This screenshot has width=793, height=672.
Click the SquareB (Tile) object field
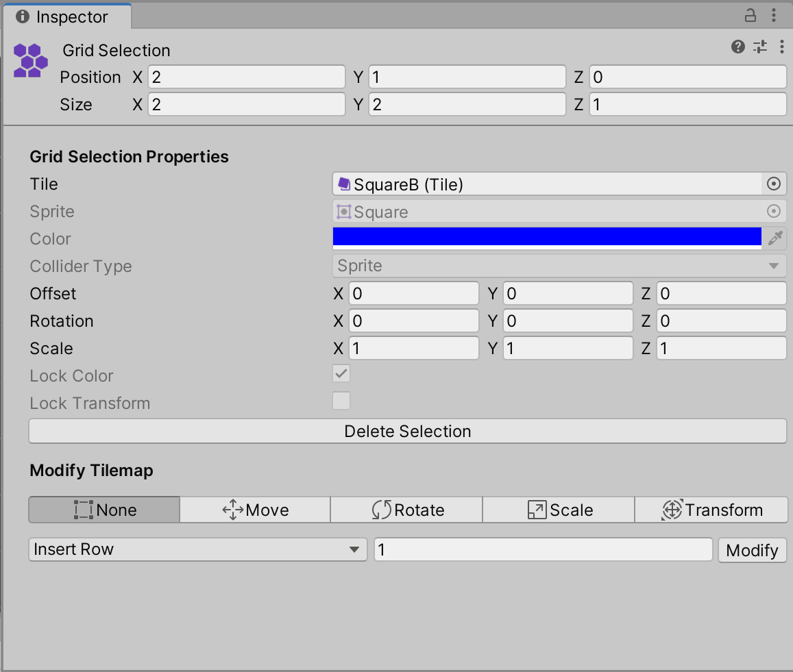tap(547, 184)
